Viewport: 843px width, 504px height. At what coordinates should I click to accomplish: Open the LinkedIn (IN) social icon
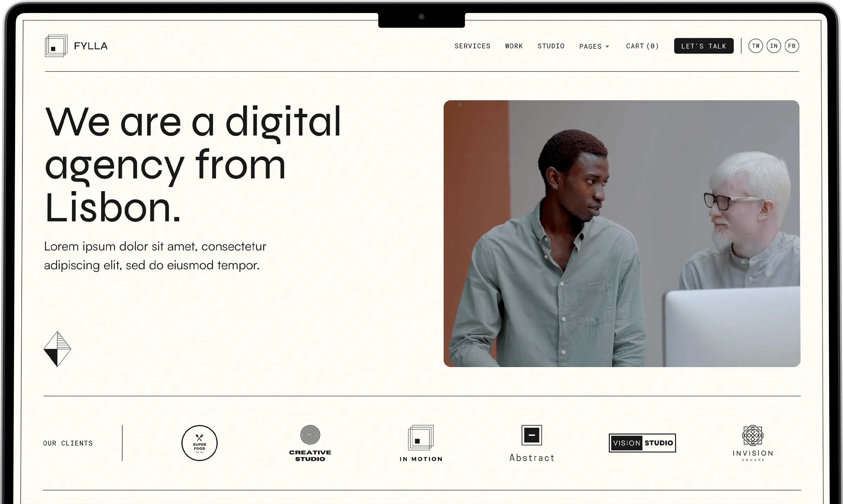click(x=774, y=46)
